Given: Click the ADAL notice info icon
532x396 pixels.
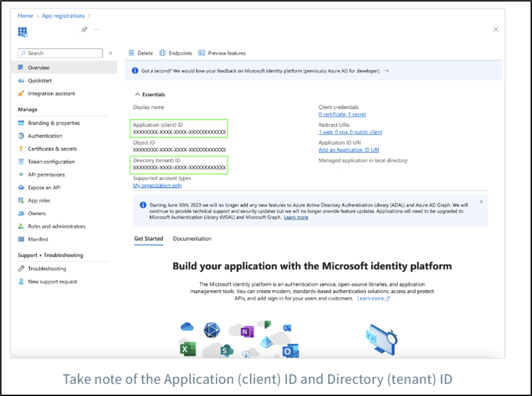Looking at the screenshot, I should click(x=143, y=205).
